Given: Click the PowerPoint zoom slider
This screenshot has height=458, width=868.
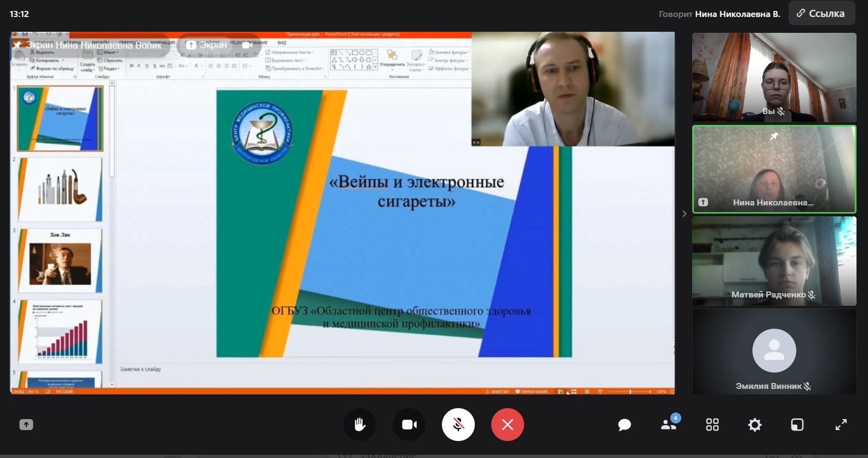Looking at the screenshot, I should click(x=630, y=391).
